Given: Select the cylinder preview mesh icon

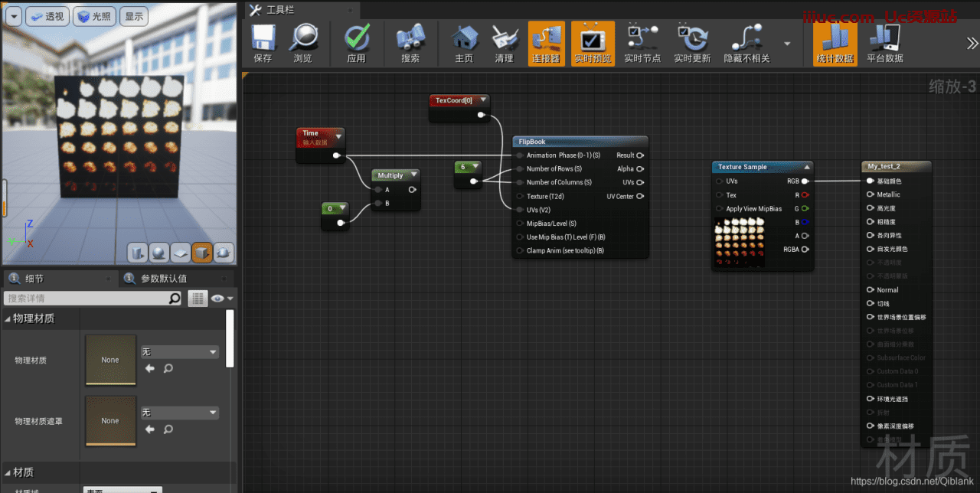Looking at the screenshot, I should [137, 253].
